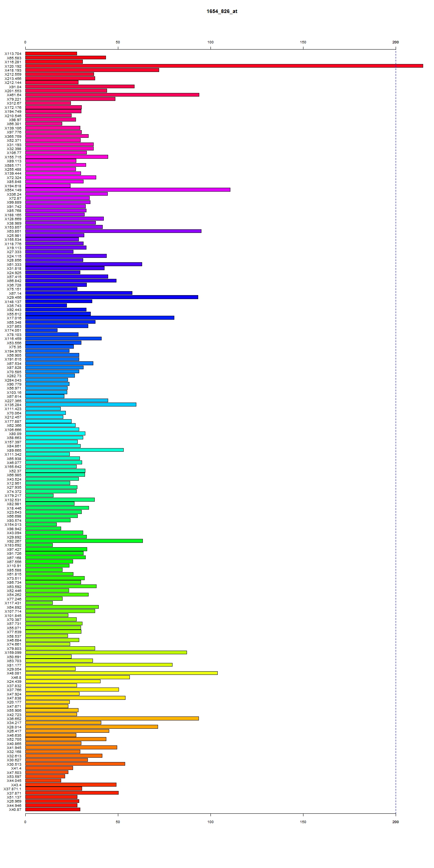Click the bar for X61.333

[x=84, y=264]
